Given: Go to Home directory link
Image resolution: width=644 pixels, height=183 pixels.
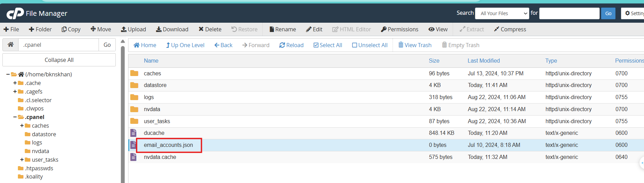Looking at the screenshot, I should tap(145, 45).
